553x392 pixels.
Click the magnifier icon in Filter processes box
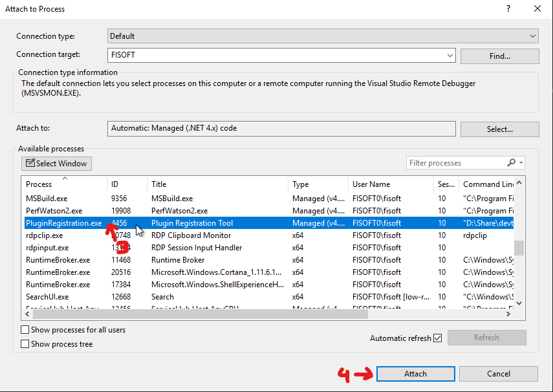[x=511, y=162]
